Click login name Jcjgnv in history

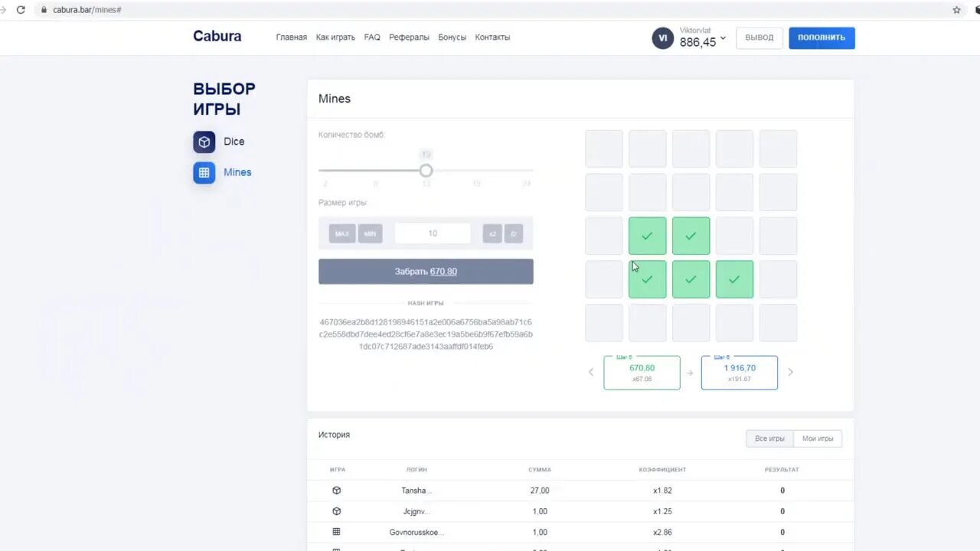pyautogui.click(x=416, y=511)
